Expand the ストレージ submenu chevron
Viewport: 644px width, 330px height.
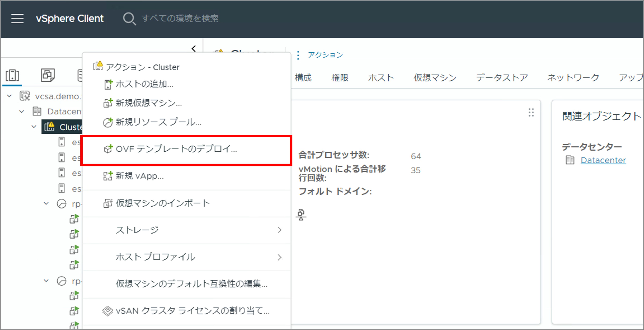click(x=280, y=230)
